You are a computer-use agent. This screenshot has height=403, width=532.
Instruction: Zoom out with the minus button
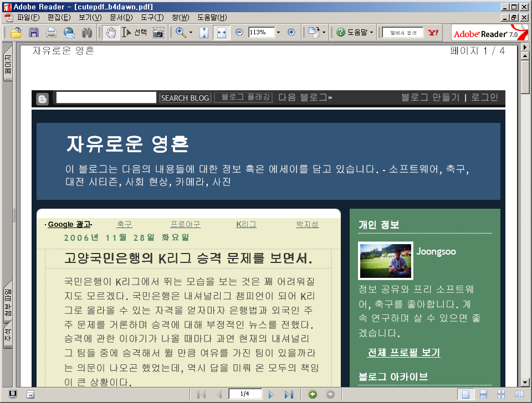(239, 32)
